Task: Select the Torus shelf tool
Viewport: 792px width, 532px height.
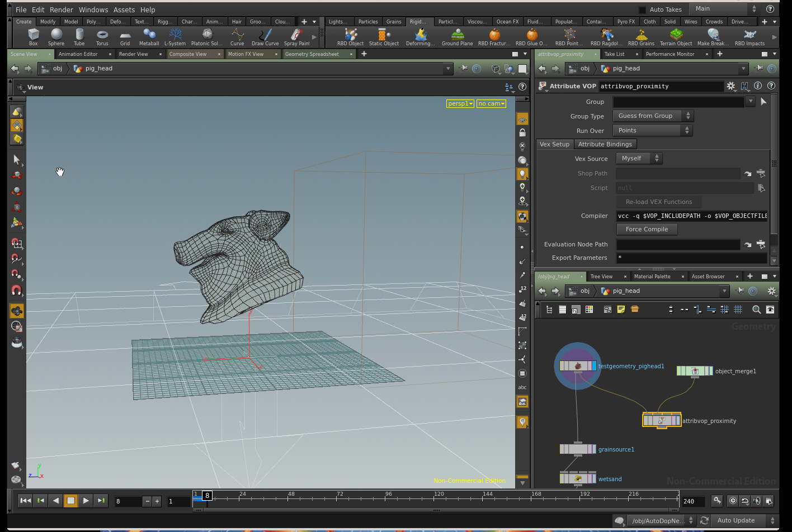Action: [x=102, y=37]
